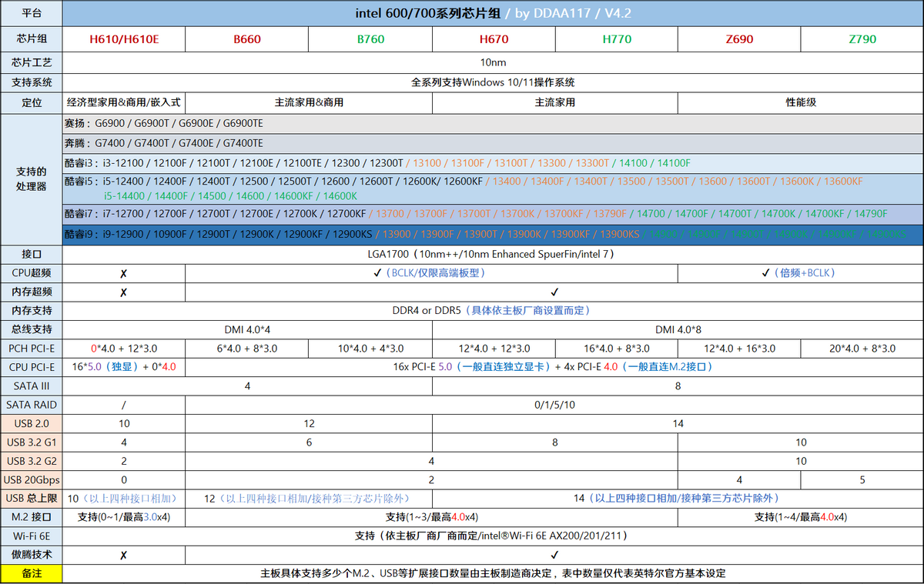This screenshot has width=924, height=584.
Task: Select the "Z690" chipset header
Action: pos(739,38)
